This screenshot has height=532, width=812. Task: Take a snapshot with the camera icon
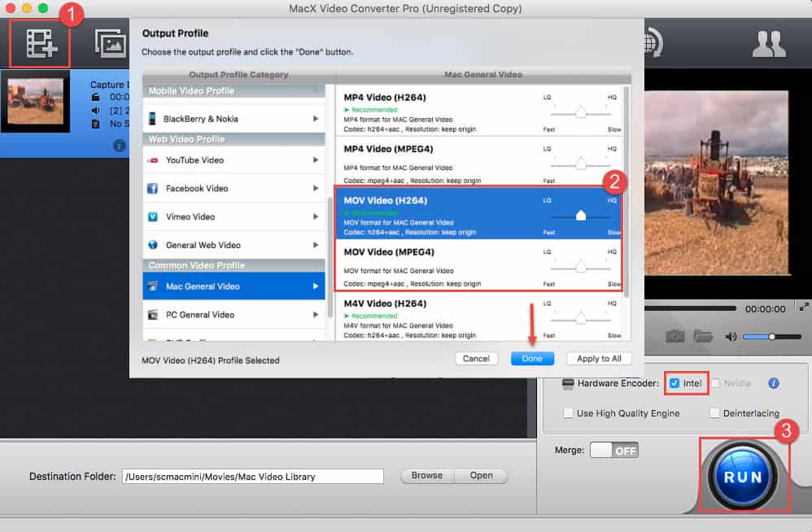tap(674, 336)
